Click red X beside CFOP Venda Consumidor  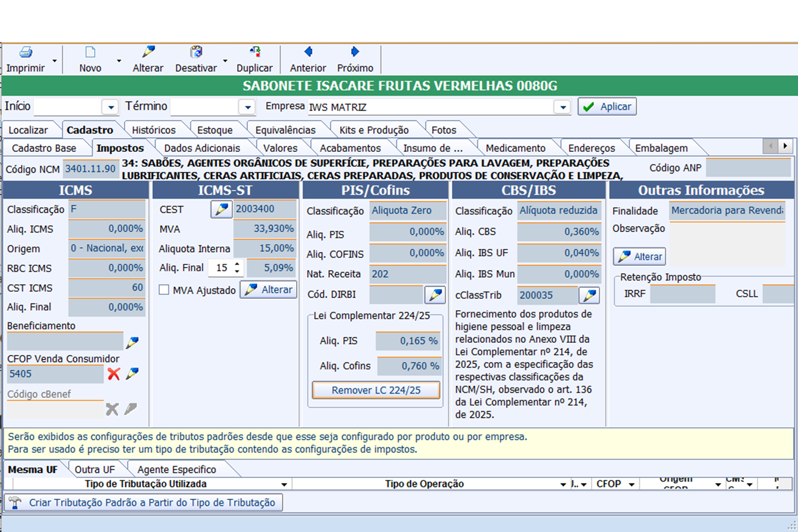[x=114, y=374]
